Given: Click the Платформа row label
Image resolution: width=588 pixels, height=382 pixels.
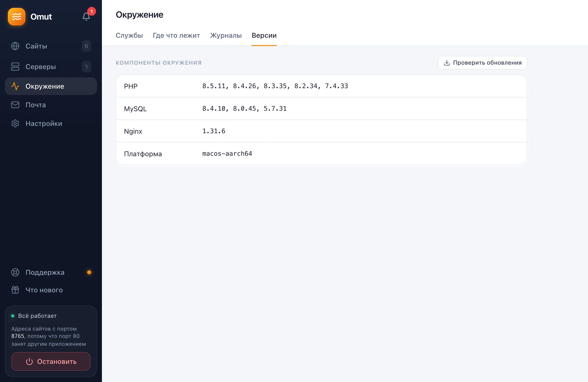Looking at the screenshot, I should [x=143, y=154].
